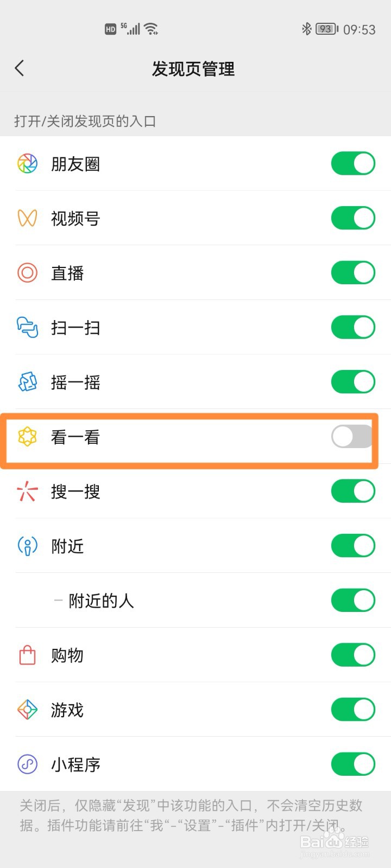Tap the 搜一搜 red spark icon

[27, 492]
